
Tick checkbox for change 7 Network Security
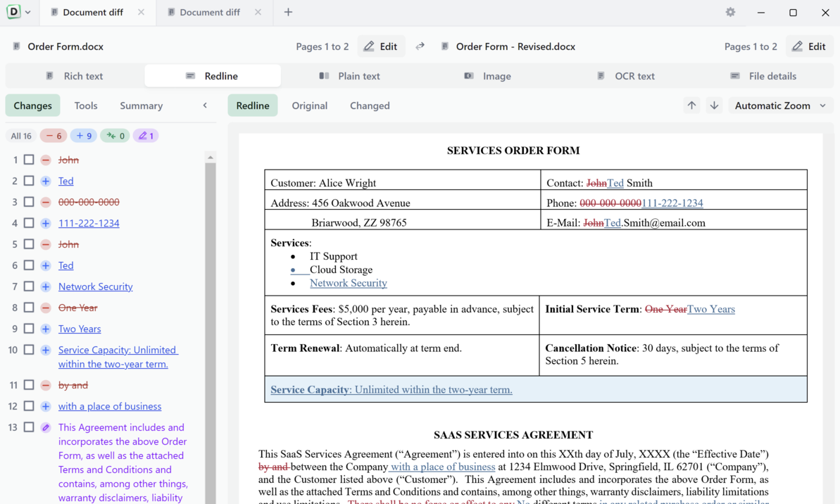pos(29,286)
